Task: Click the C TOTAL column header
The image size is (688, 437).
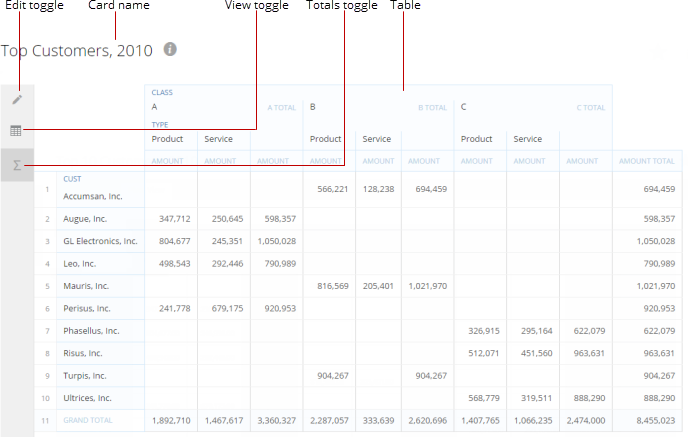Action: click(590, 107)
